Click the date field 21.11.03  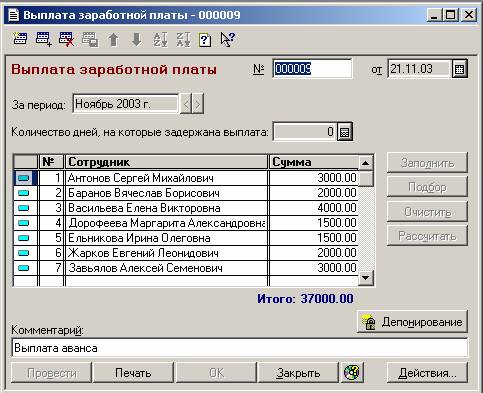(x=420, y=69)
